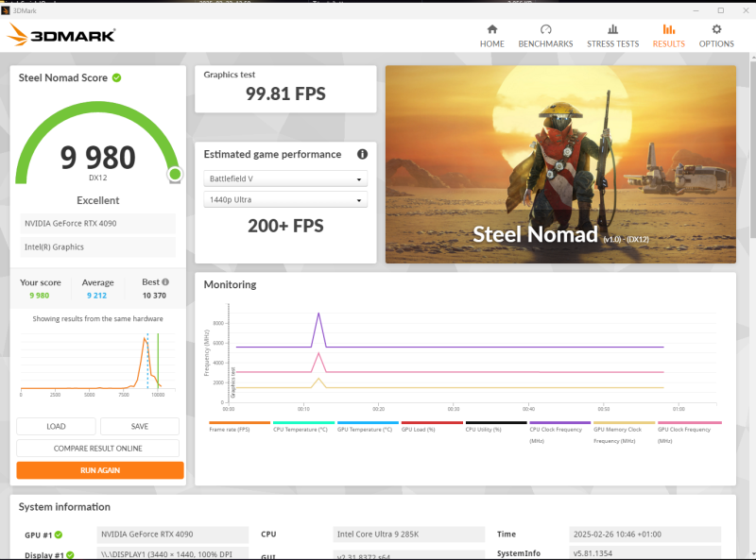Screen dimensions: 756x560
Task: Click the System information GPU #1 name field
Action: (173, 535)
